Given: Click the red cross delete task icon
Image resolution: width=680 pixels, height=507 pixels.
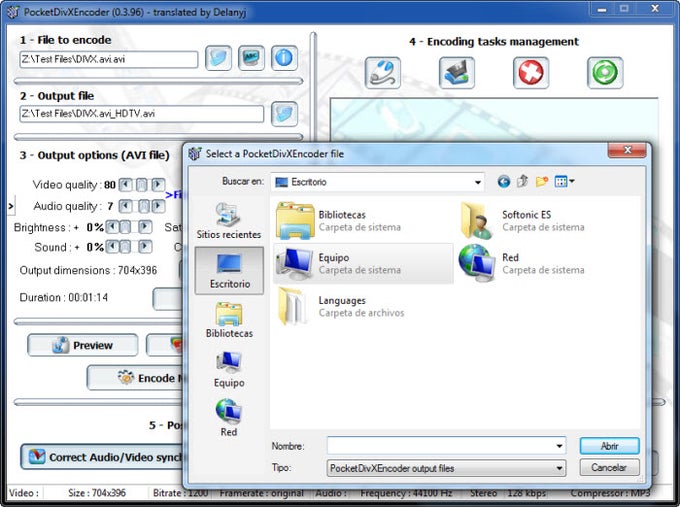Looking at the screenshot, I should (531, 73).
